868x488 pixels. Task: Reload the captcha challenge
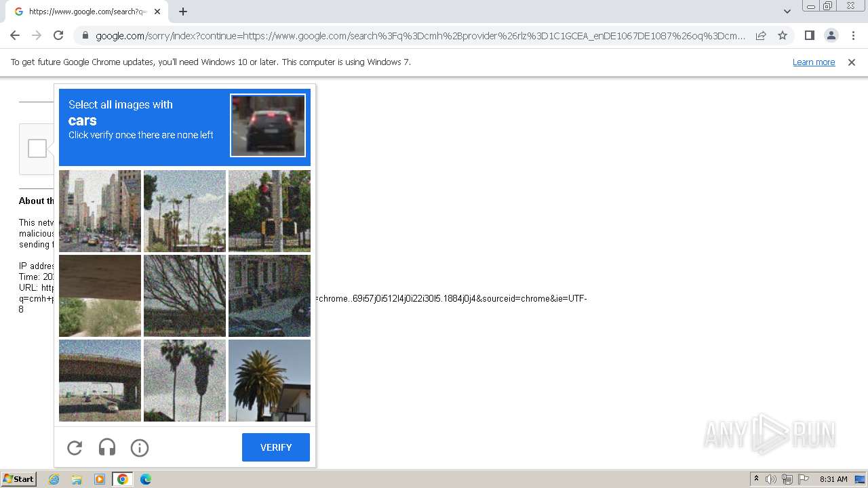(75, 447)
